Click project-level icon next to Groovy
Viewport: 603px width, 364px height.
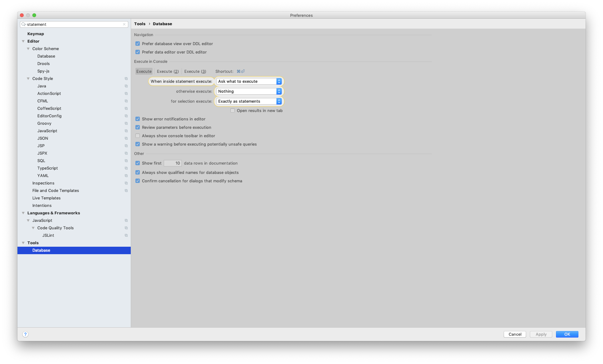pyautogui.click(x=126, y=124)
